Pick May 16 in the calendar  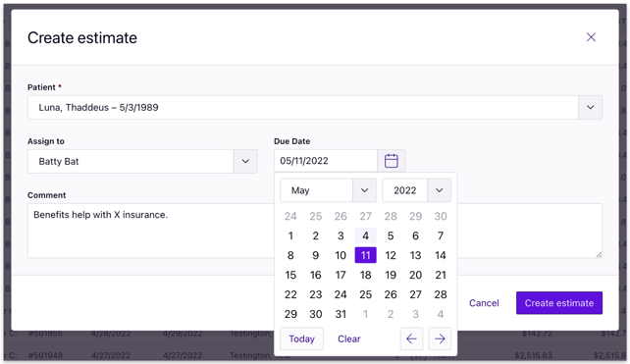(315, 276)
